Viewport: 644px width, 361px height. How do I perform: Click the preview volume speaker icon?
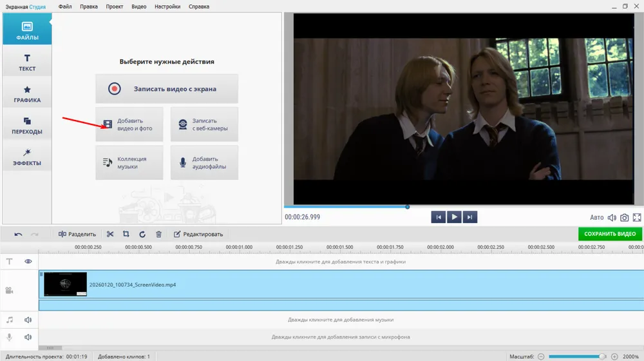pyautogui.click(x=612, y=217)
